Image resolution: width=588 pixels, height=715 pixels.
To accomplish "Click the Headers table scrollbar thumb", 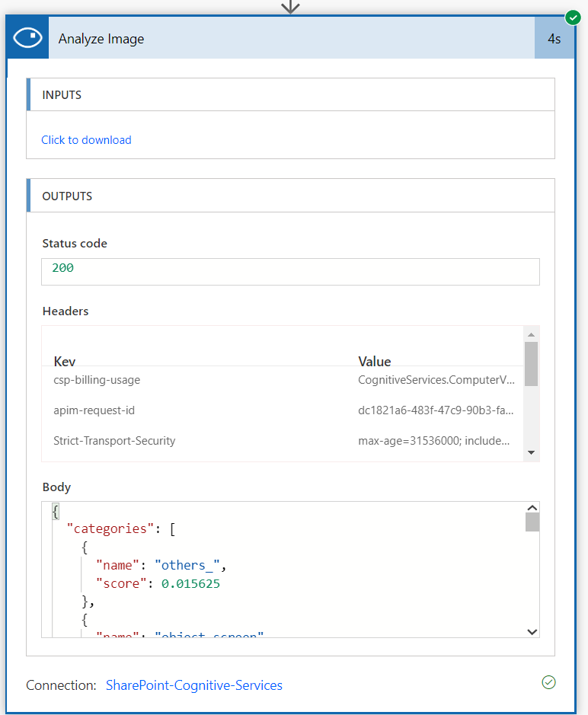I will point(531,364).
